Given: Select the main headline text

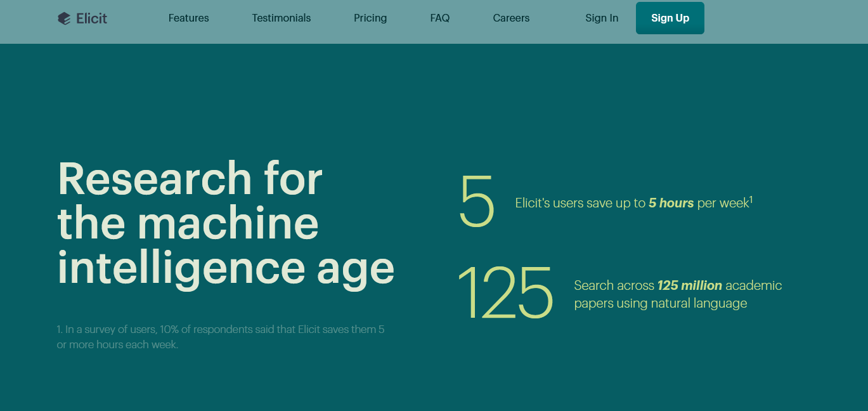Looking at the screenshot, I should point(226,223).
